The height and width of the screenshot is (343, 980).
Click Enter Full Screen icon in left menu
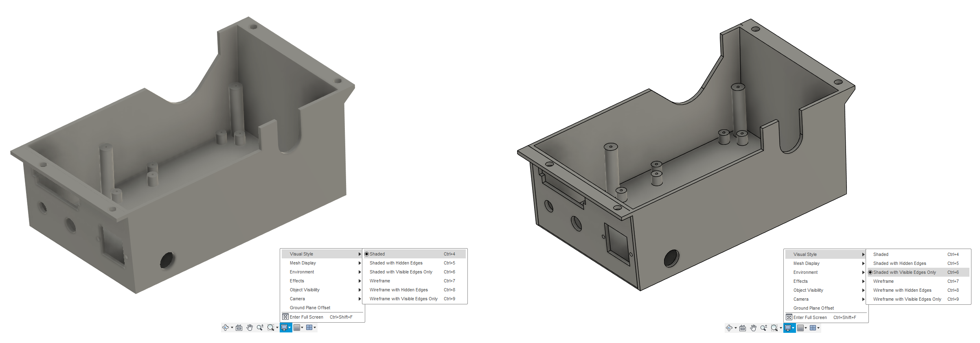click(x=286, y=317)
